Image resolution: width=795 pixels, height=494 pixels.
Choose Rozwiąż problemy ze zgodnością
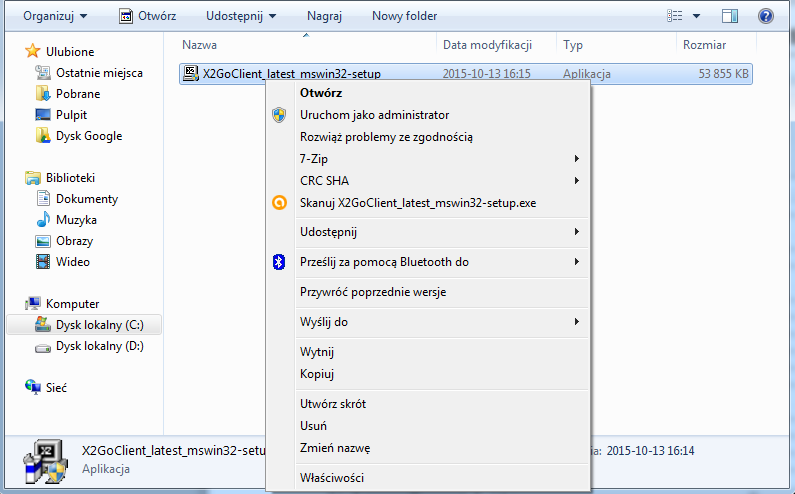tap(386, 137)
